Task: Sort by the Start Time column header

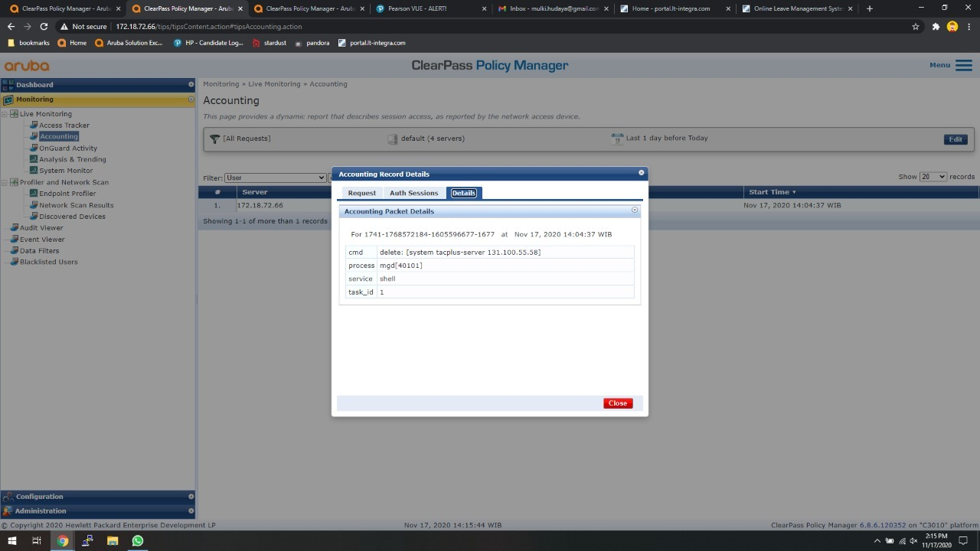Action: point(772,192)
